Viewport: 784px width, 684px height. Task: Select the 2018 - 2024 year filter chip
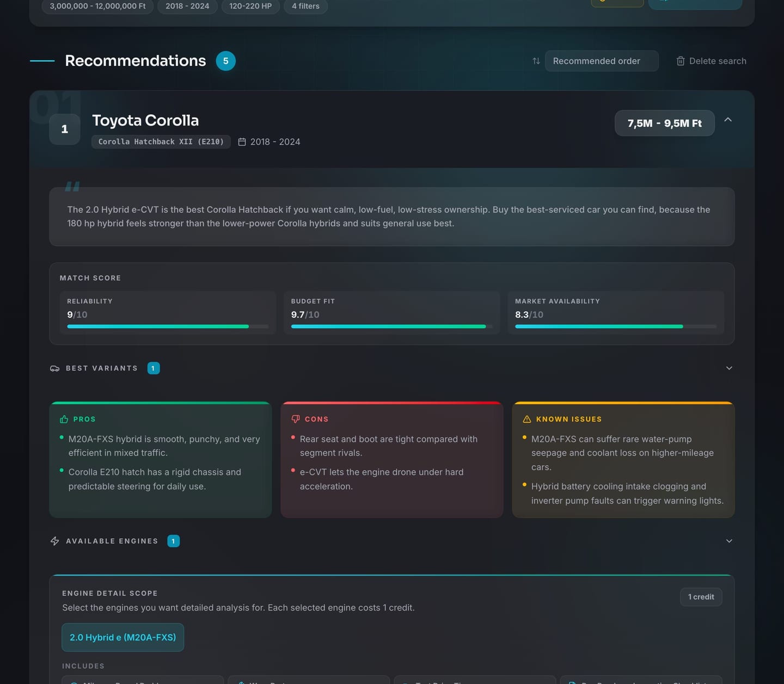point(187,6)
